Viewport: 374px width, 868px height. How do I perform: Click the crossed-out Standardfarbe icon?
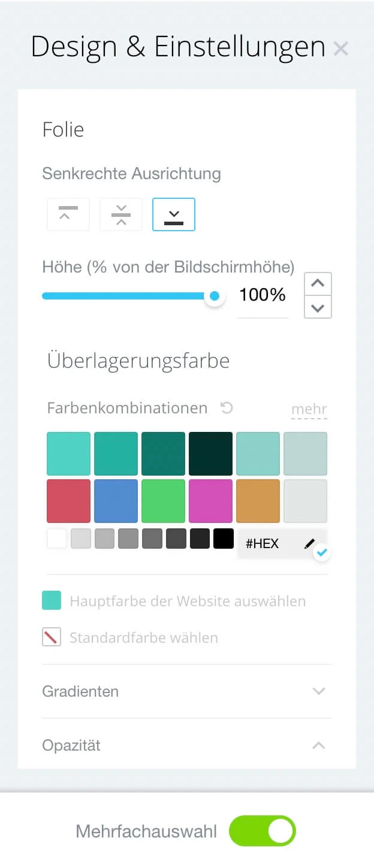click(52, 637)
